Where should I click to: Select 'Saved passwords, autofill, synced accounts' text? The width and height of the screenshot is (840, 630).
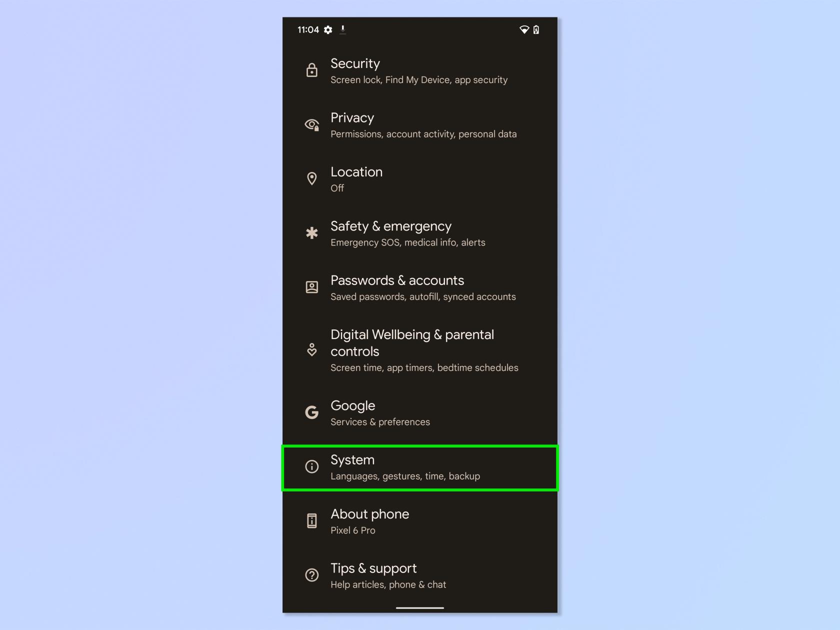(423, 296)
